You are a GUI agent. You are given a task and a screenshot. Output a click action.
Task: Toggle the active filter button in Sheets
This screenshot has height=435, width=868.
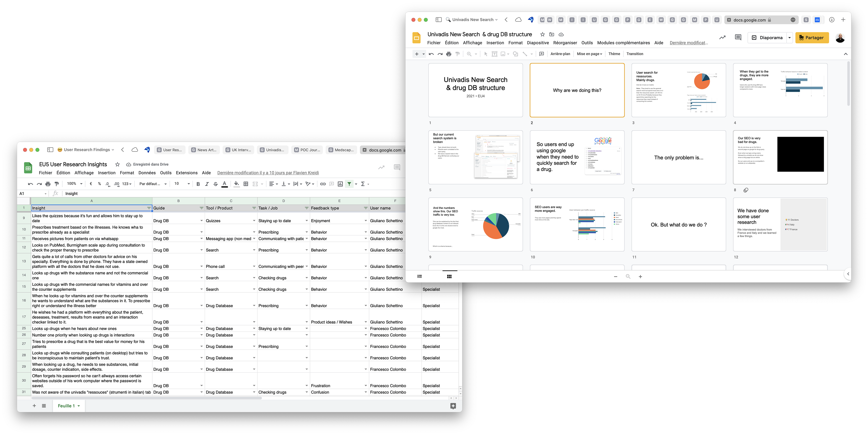click(349, 184)
